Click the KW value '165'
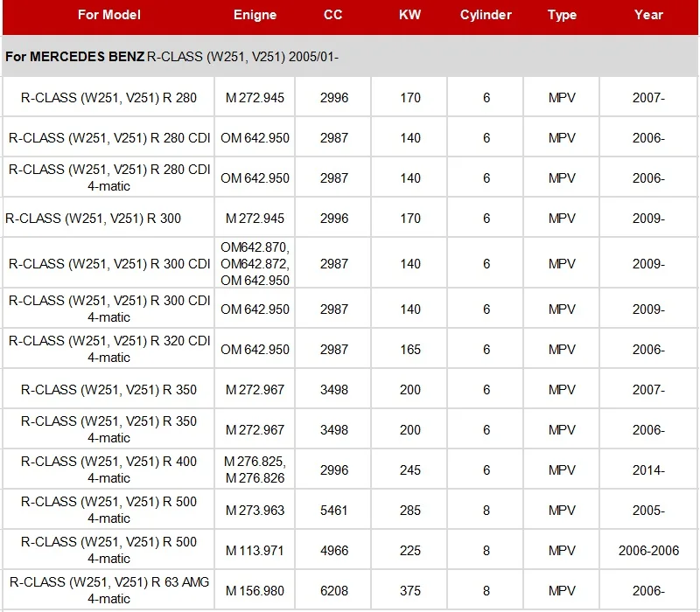 [410, 349]
